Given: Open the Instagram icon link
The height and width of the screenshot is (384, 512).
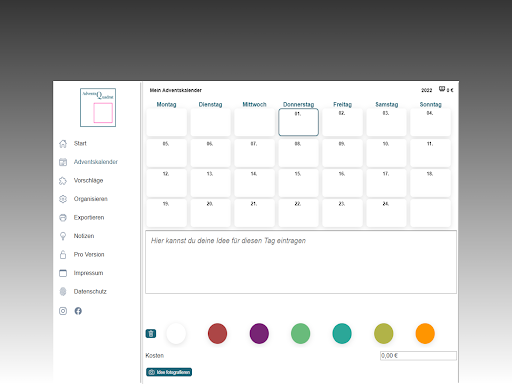Looking at the screenshot, I should tap(63, 311).
